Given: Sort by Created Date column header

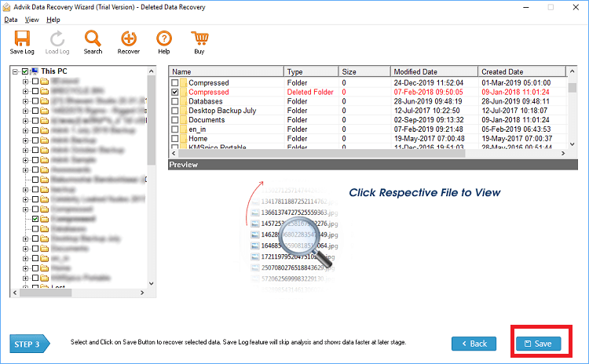Looking at the screenshot, I should 522,71.
